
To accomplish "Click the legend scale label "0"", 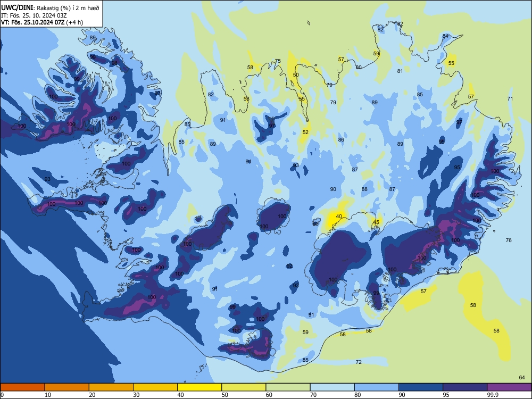I will click(x=2, y=395).
